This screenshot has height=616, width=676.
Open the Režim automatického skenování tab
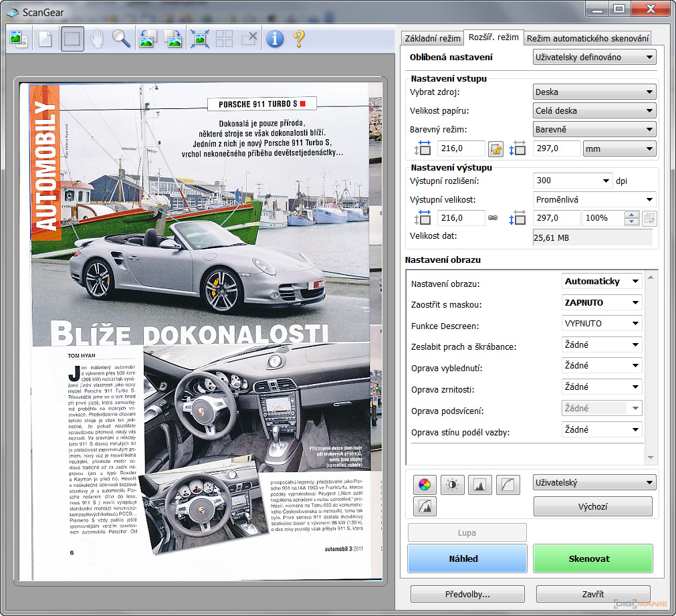586,38
